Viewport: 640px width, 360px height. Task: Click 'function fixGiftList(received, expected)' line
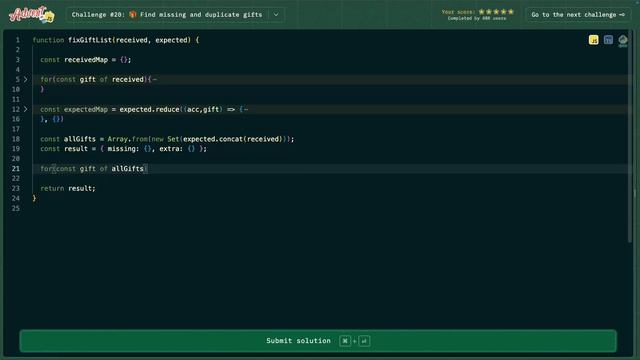[116, 40]
